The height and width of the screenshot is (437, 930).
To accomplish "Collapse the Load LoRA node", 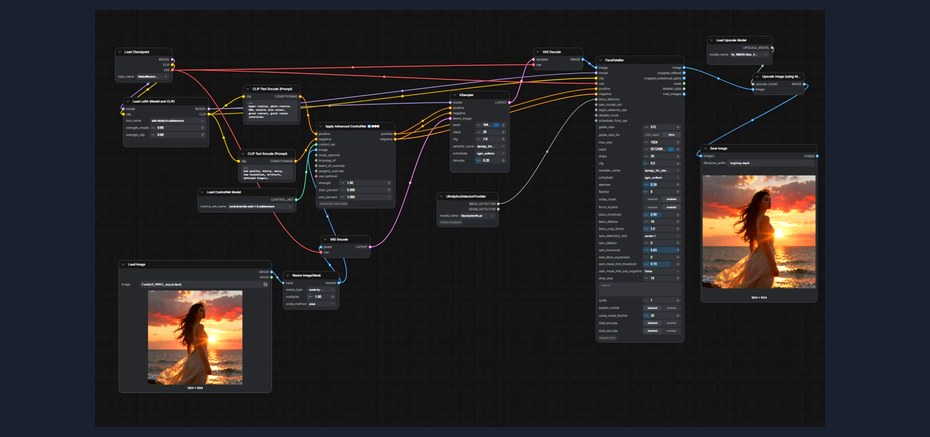I will coord(128,101).
